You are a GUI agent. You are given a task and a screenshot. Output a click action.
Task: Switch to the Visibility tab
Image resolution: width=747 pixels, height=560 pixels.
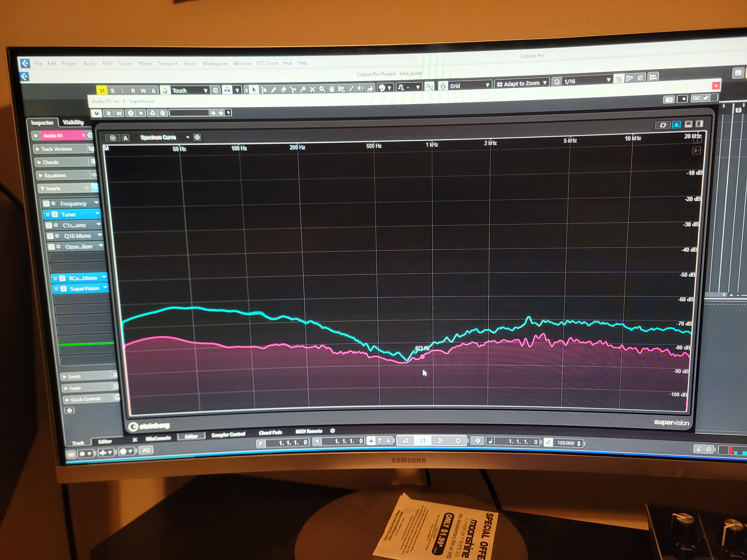(73, 122)
